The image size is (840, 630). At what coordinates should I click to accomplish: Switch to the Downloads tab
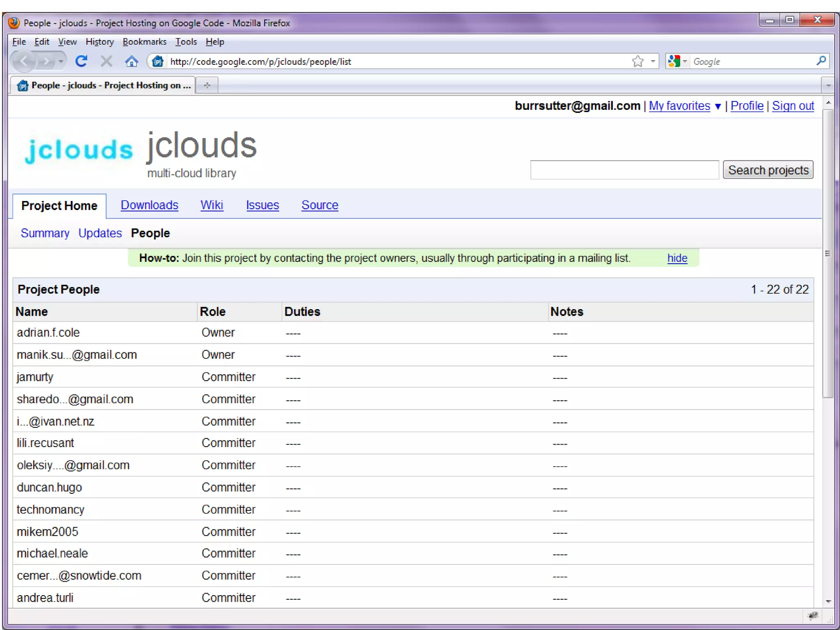point(149,205)
